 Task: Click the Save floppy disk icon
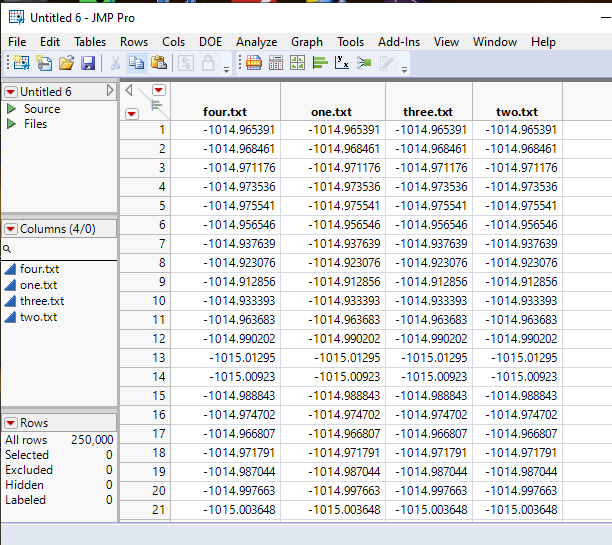(88, 63)
